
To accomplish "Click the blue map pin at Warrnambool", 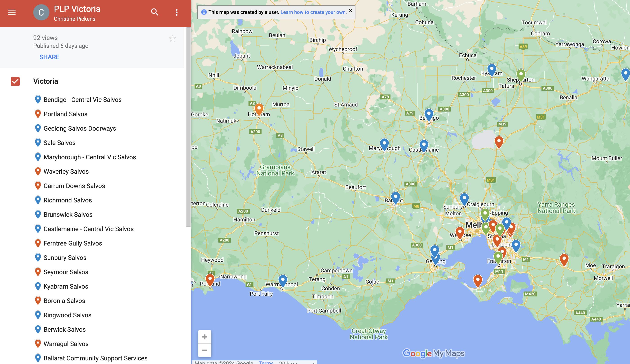I will (x=283, y=281).
